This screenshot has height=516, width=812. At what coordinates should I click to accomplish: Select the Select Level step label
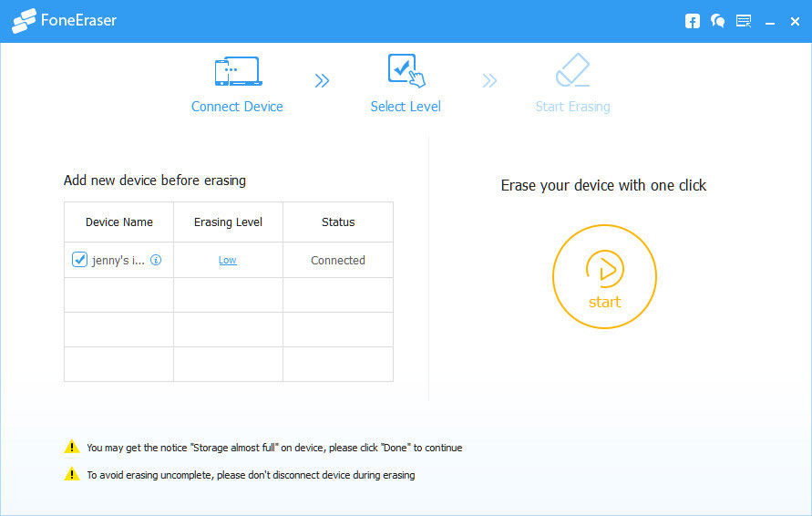point(406,106)
